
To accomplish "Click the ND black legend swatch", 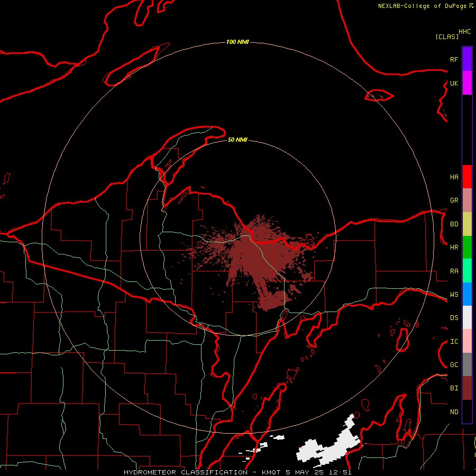I will [467, 411].
